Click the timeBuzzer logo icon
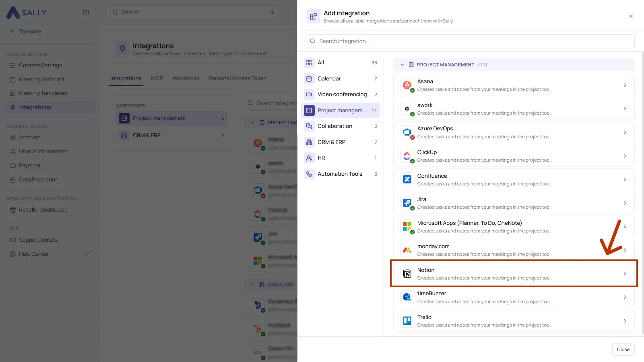This screenshot has width=644, height=362. 407,297
